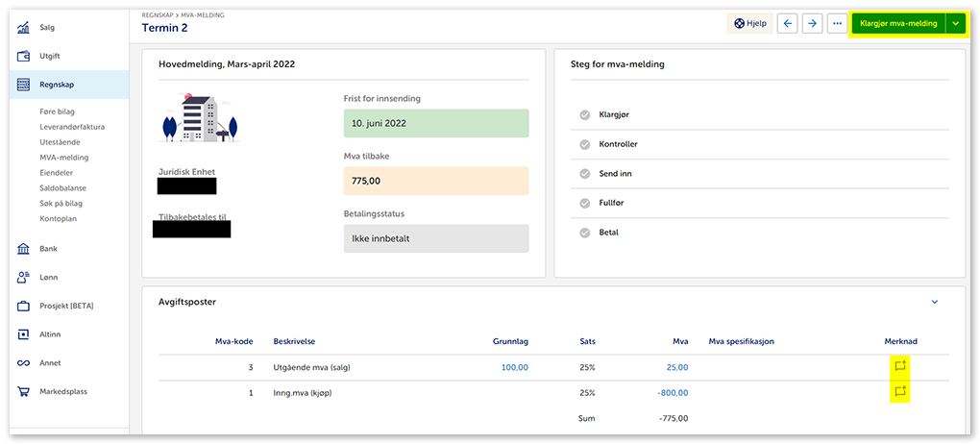Click the Altinn icon in sidebar

(x=24, y=334)
